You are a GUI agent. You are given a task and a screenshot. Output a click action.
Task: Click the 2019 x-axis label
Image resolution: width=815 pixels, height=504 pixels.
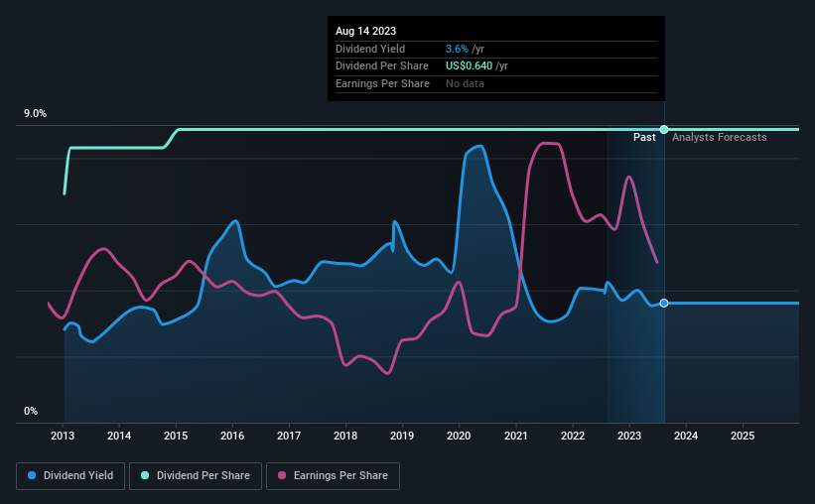pyautogui.click(x=402, y=436)
